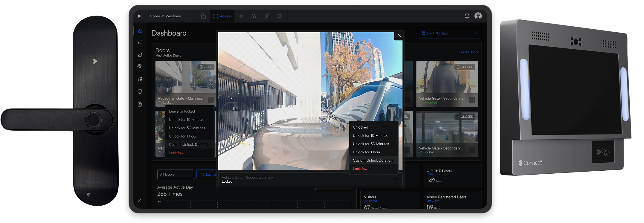This screenshot has width=644, height=223.
Task: Open the lightning energy module icon
Action: (x=267, y=16)
